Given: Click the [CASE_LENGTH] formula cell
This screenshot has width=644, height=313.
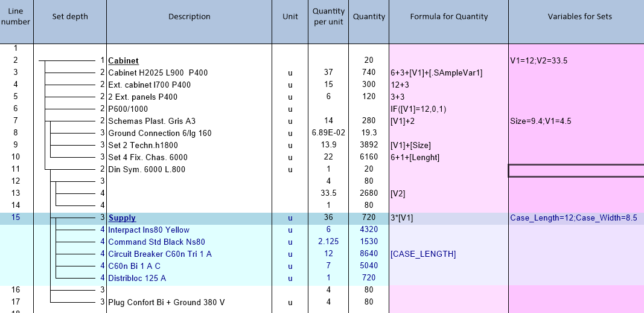Looking at the screenshot, I should pos(423,254).
